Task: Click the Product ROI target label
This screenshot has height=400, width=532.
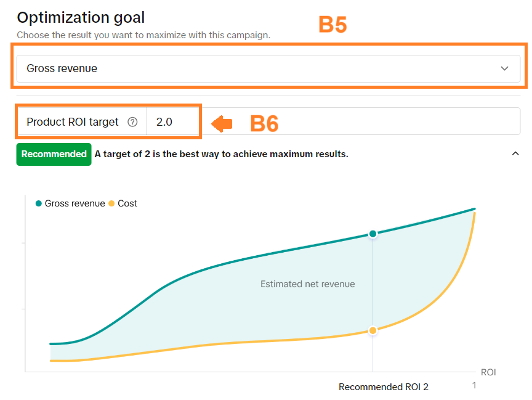Action: pos(72,122)
